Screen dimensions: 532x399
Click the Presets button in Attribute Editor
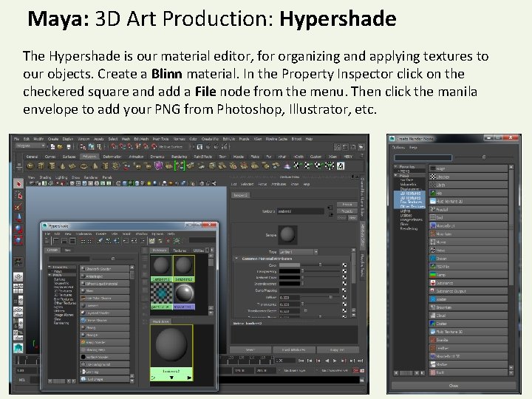pos(347,211)
